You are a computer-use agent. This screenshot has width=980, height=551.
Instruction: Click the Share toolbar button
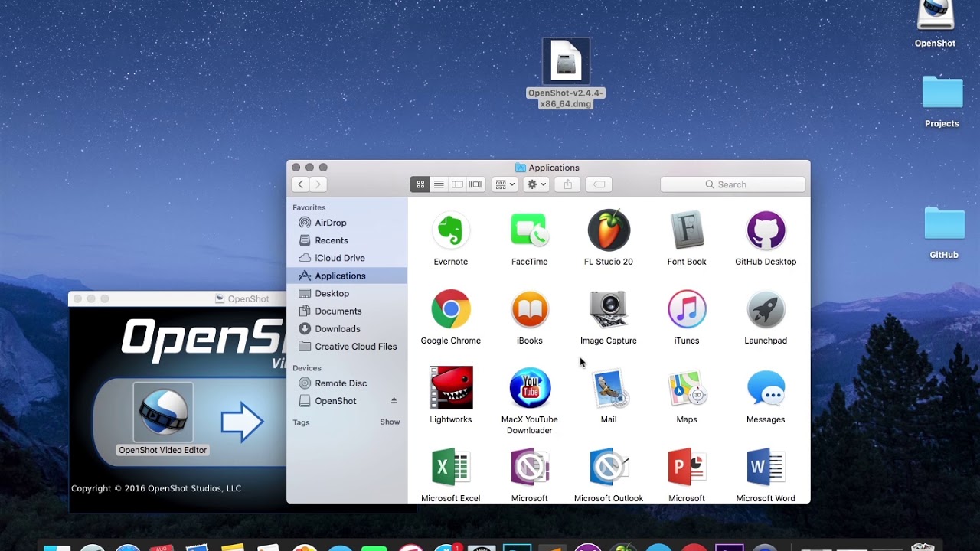tap(568, 184)
